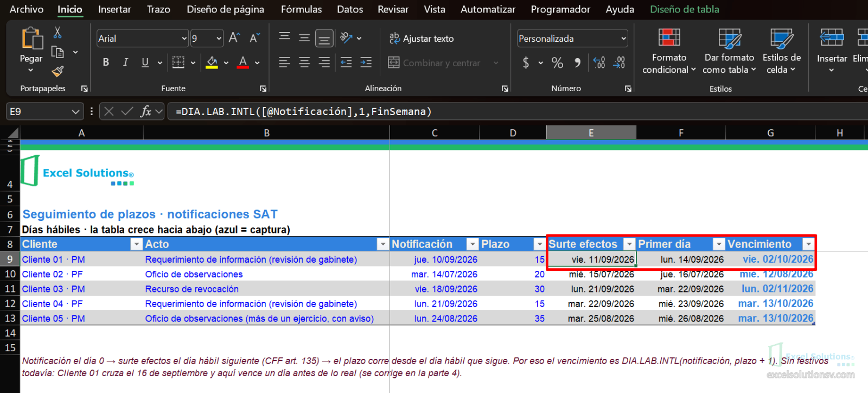Screen dimensions: 868x393
Task: Open the Archivo menu
Action: [x=27, y=9]
